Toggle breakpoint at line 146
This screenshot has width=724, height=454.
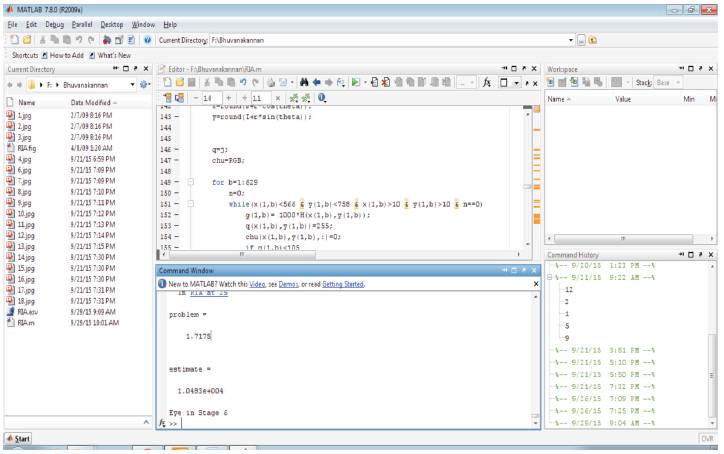click(176, 150)
